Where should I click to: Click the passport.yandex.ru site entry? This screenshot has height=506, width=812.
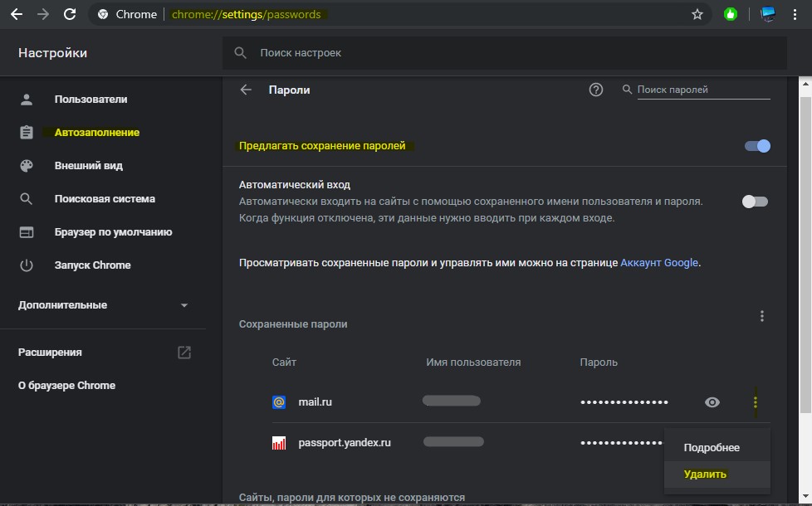[x=345, y=443]
